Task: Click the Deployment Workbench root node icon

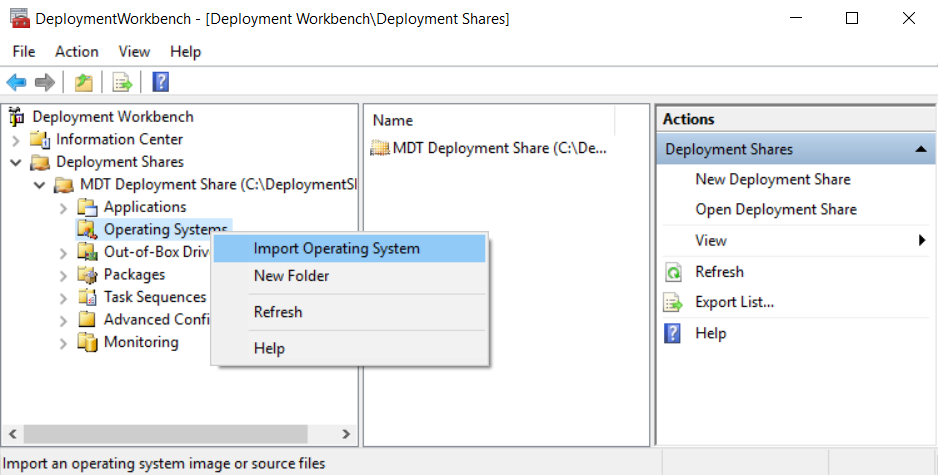Action: click(17, 117)
